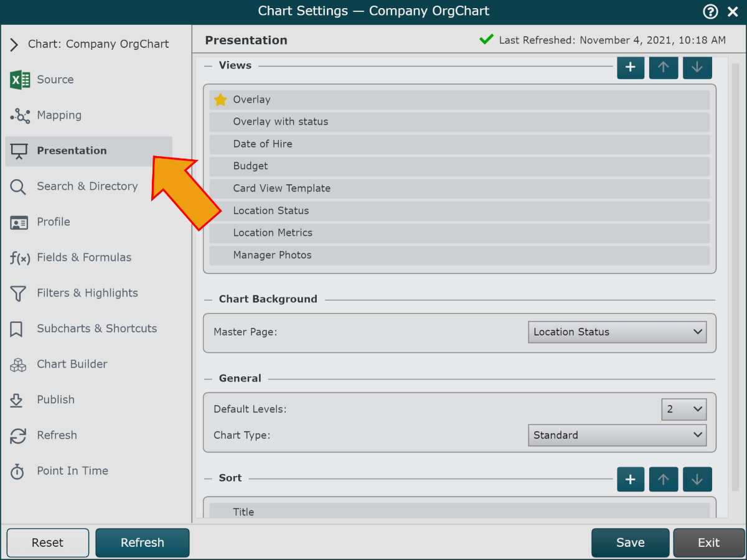This screenshot has height=560, width=747.
Task: Move selected view down with arrow
Action: (x=697, y=67)
